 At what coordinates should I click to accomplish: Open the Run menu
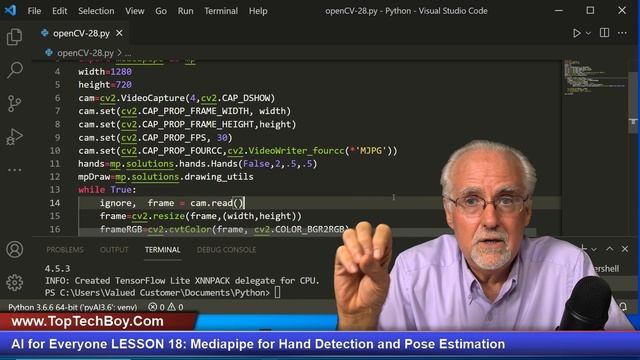[x=185, y=11]
